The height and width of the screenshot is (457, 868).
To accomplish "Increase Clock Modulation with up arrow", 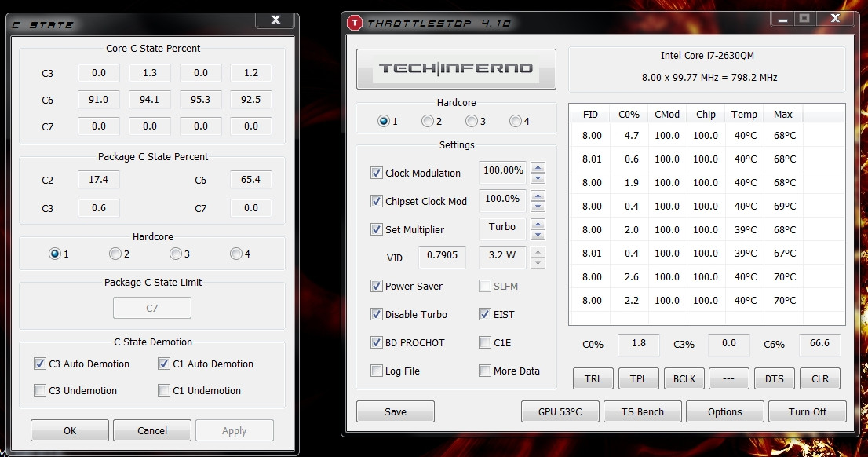I will tap(538, 166).
